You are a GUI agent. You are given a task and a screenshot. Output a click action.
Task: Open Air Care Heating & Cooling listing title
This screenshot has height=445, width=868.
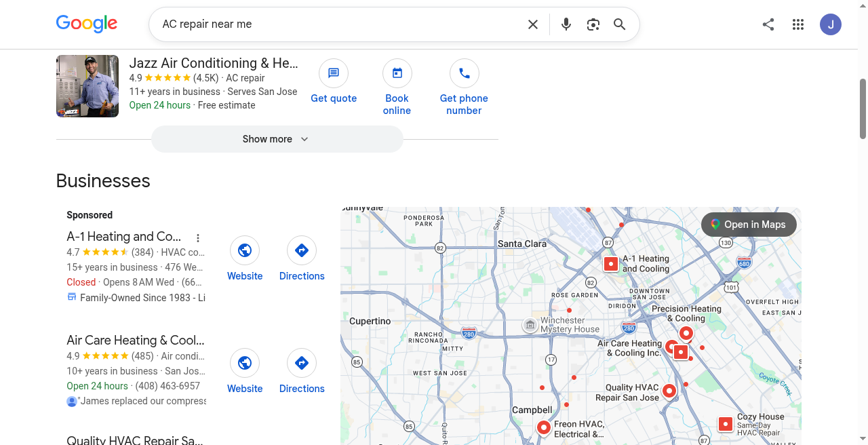[x=136, y=341]
